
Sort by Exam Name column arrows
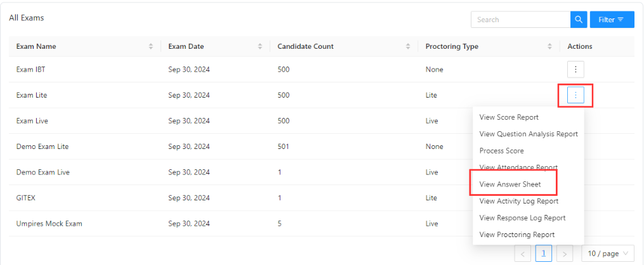coord(151,46)
